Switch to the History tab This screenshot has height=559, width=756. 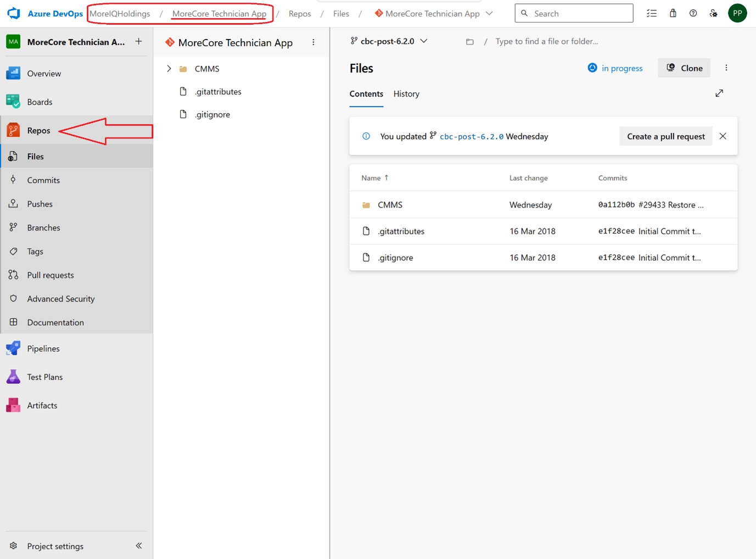[x=406, y=94]
